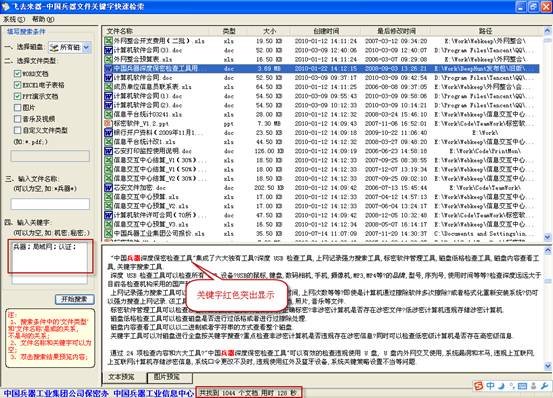The height and width of the screenshot is (398, 553).
Task: Open the 所有磁盘 drive dropdown
Action: 87,47
